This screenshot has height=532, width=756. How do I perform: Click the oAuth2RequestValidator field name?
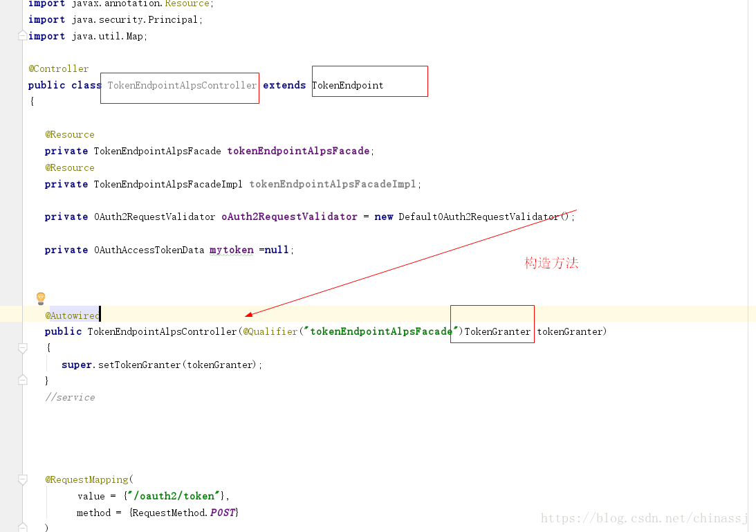click(x=289, y=217)
